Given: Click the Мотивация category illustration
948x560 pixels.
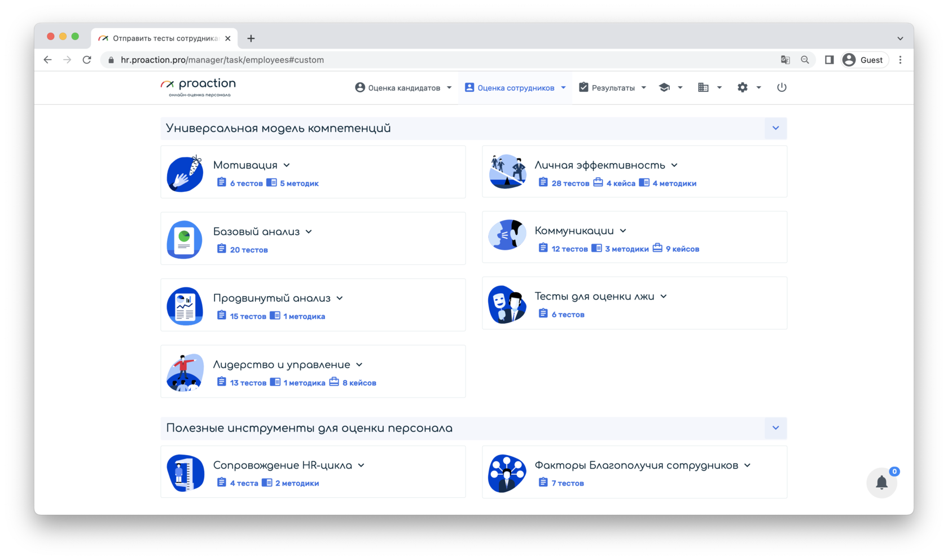Looking at the screenshot, I should [x=185, y=173].
